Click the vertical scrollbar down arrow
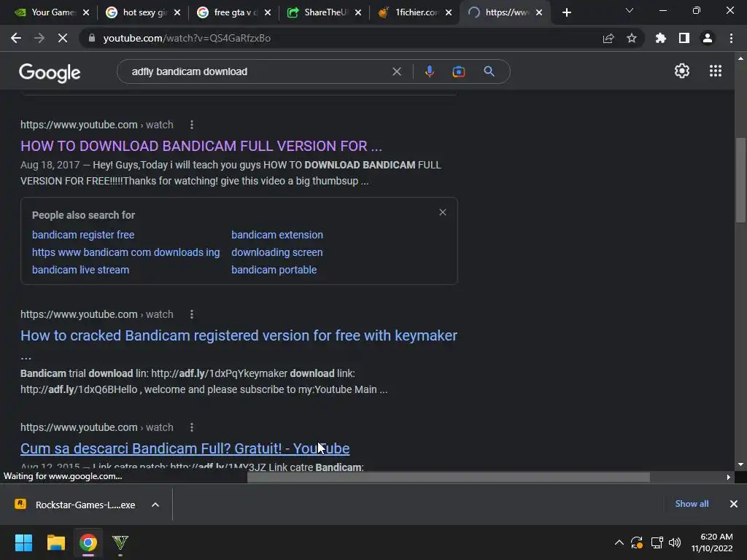The image size is (747, 560). tap(740, 464)
